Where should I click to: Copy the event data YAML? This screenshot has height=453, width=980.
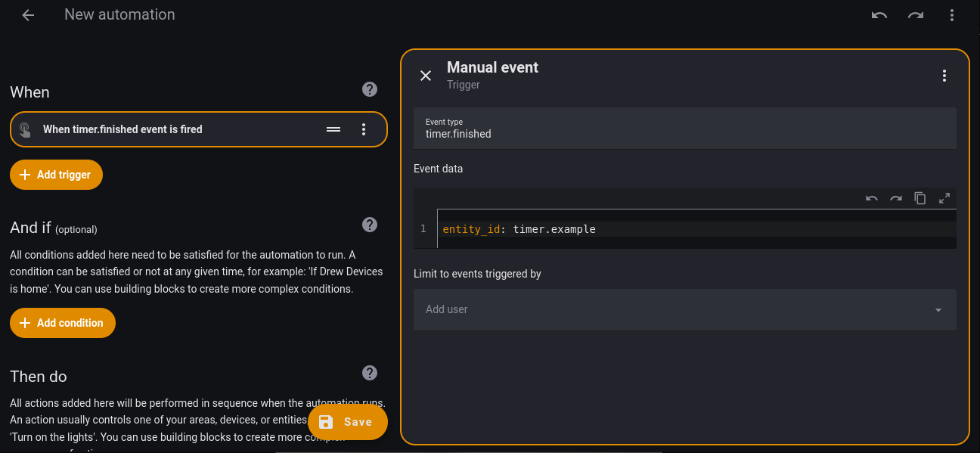[x=920, y=198]
